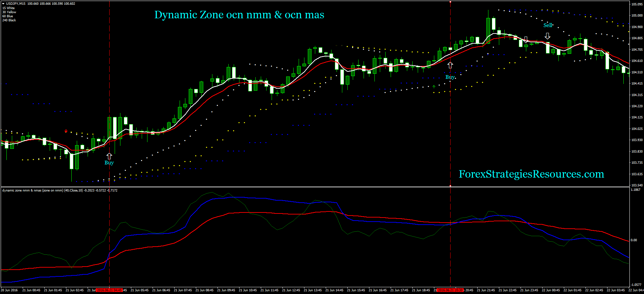Viewport: 644px width, 294px height.
Task: Select the Sell text label
Action: click(548, 25)
